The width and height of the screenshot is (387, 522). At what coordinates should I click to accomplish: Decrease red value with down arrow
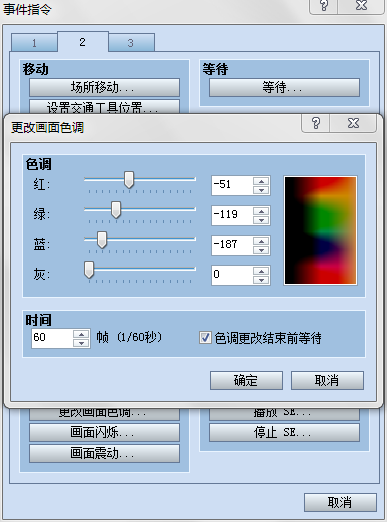[x=261, y=190]
